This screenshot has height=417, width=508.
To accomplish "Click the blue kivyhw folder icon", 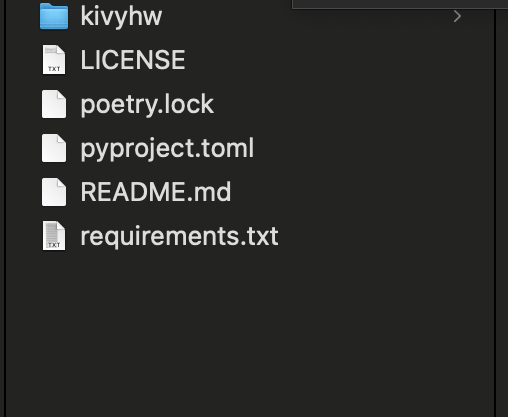I will (x=54, y=16).
